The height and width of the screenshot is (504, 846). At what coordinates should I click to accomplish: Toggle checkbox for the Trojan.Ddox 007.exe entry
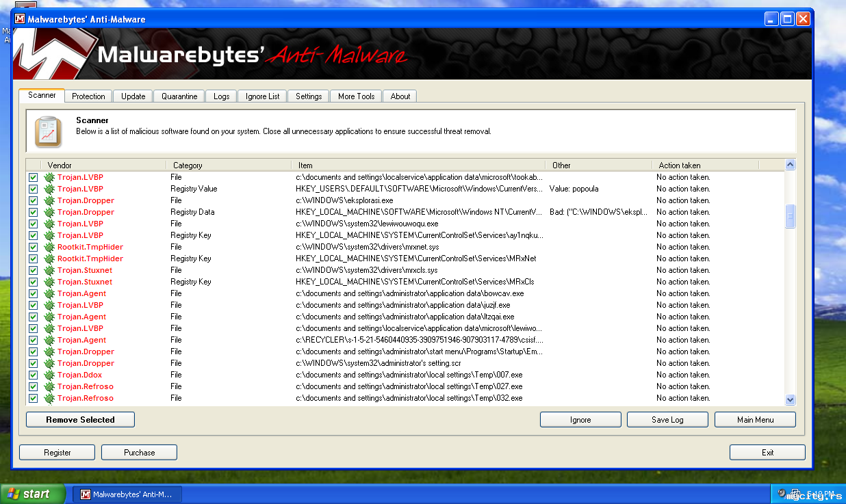coord(33,375)
